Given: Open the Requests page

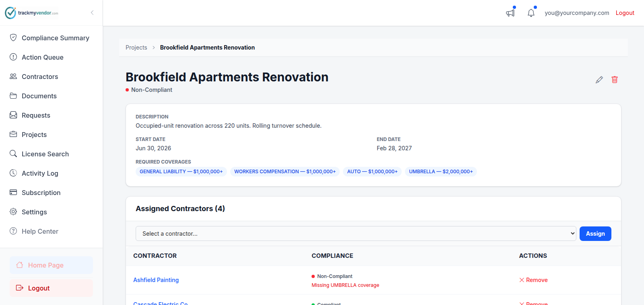Looking at the screenshot, I should click(36, 115).
